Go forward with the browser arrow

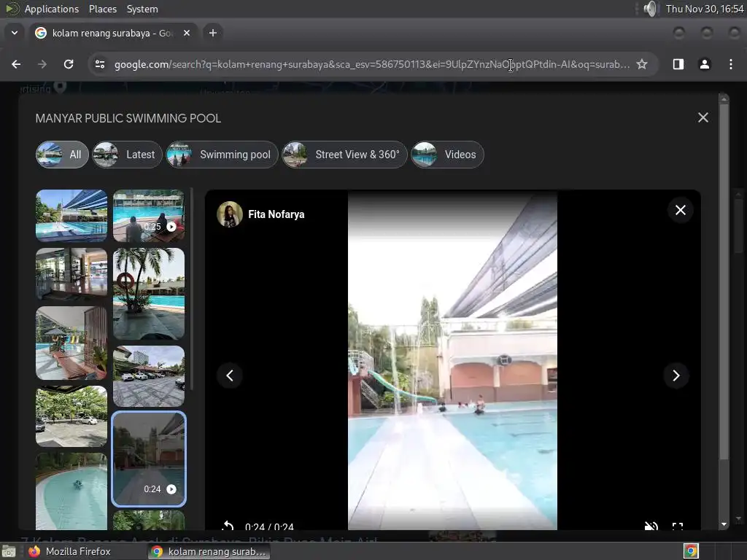(42, 64)
